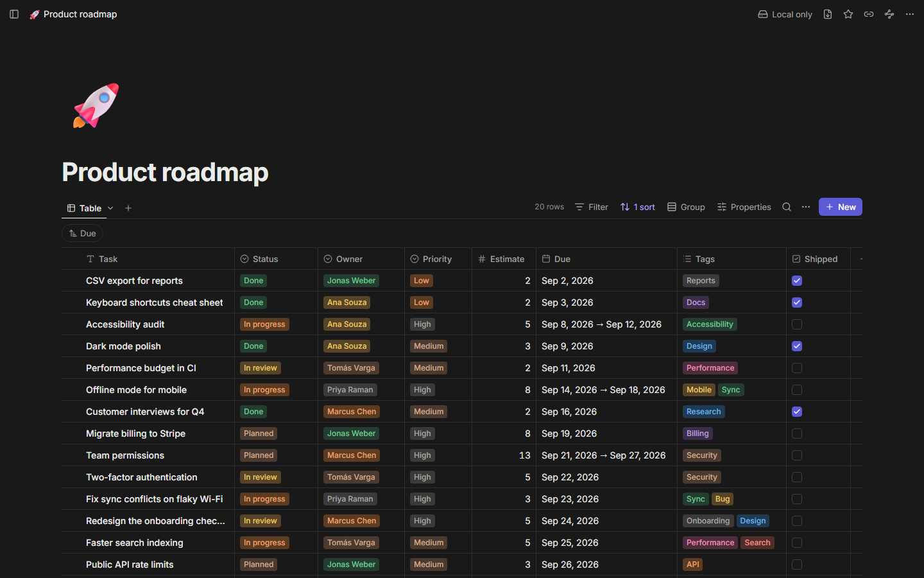This screenshot has width=924, height=578.
Task: Mark Accessibility audit as shipped
Action: click(x=797, y=324)
